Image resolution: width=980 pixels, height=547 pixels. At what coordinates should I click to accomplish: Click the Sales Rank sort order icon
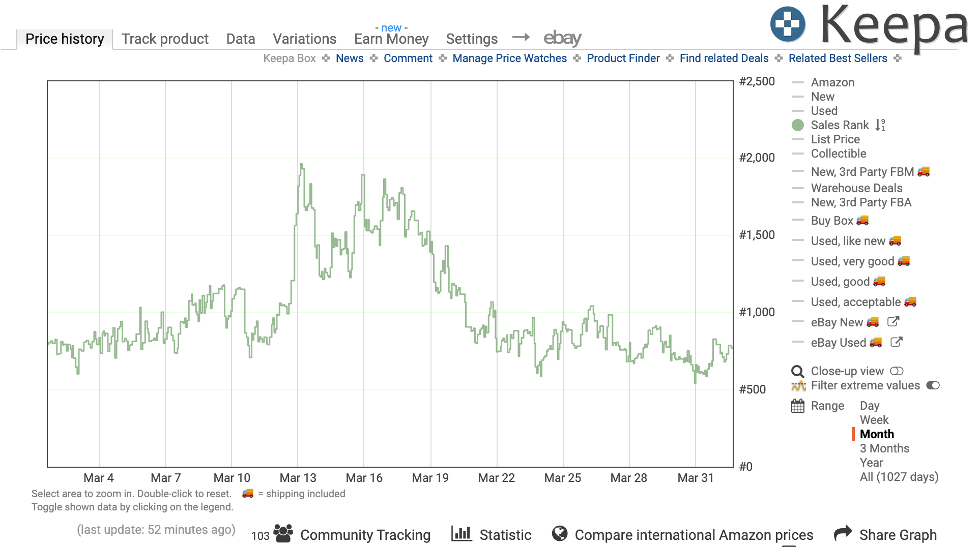880,125
